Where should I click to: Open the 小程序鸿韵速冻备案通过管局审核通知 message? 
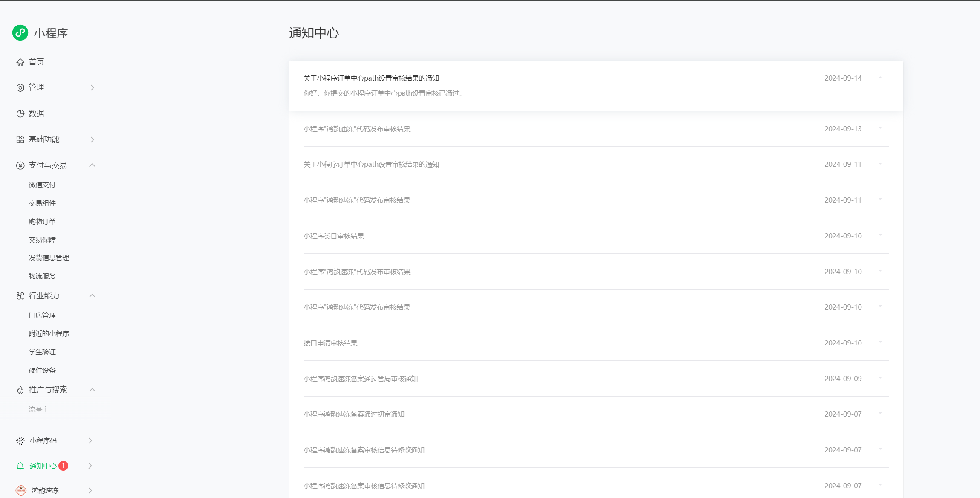360,379
